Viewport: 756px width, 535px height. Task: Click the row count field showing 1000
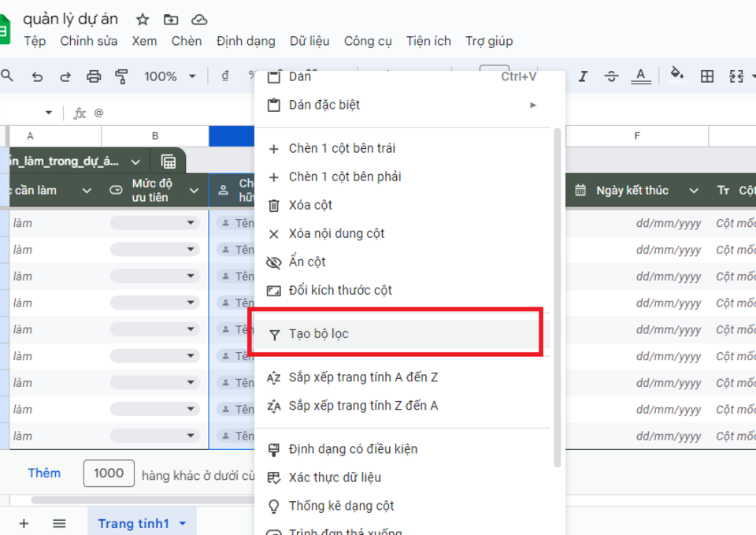point(109,473)
